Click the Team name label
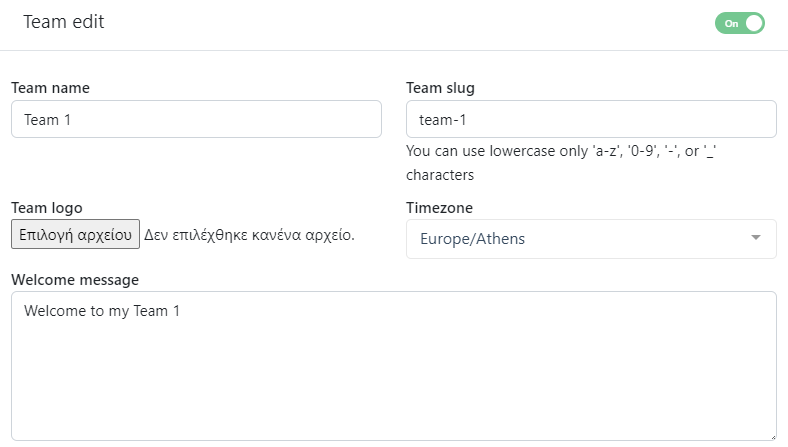Image resolution: width=788 pixels, height=447 pixels. (50, 88)
